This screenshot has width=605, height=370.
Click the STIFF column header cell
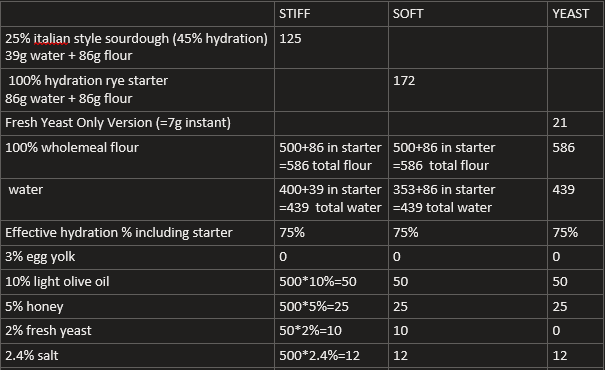(x=331, y=14)
